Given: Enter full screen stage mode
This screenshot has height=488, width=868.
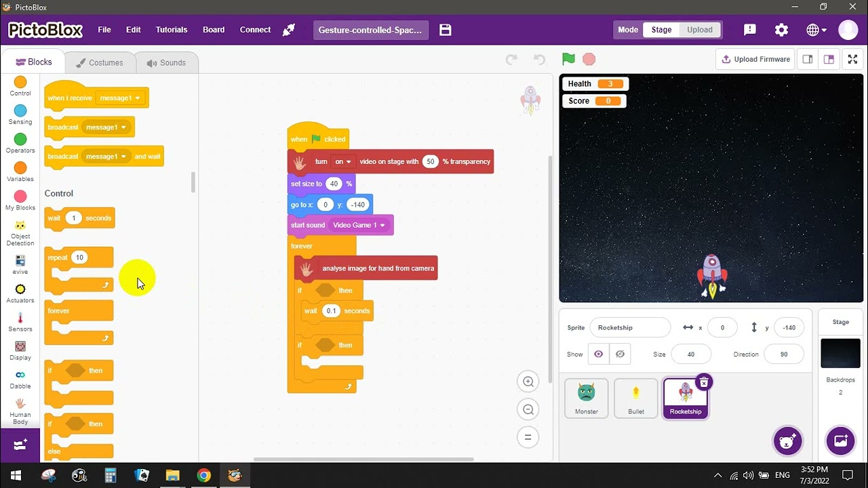Looking at the screenshot, I should pyautogui.click(x=853, y=59).
